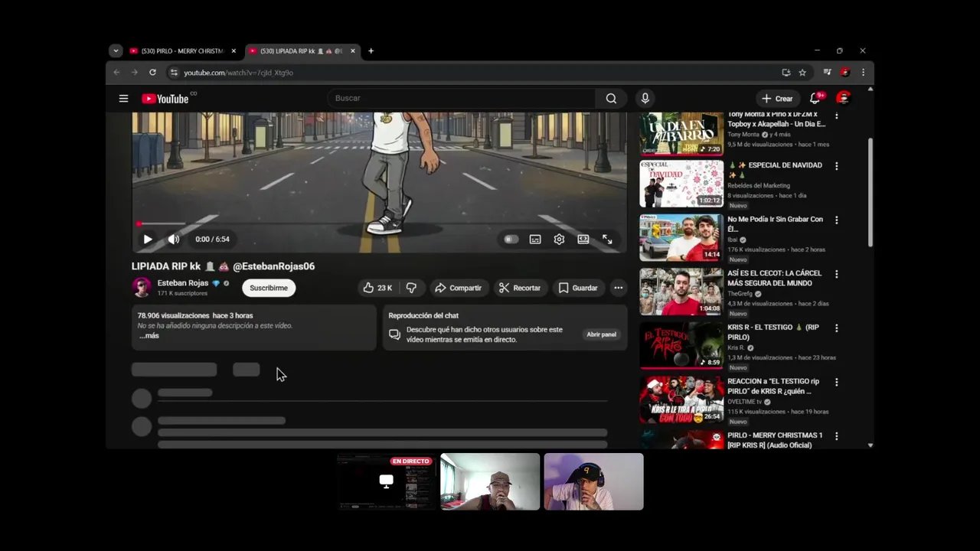980x551 pixels.
Task: Open the Esteban Rojas channel avatar
Action: click(x=141, y=288)
